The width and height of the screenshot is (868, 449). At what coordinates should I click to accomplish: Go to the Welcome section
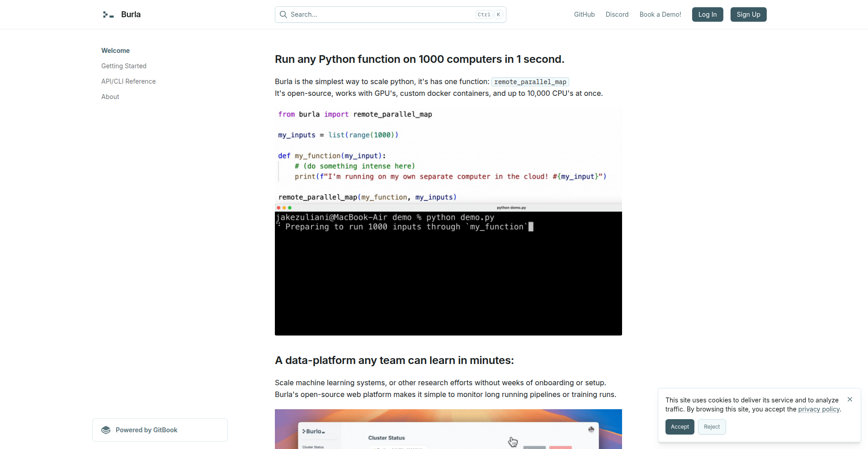tap(115, 51)
